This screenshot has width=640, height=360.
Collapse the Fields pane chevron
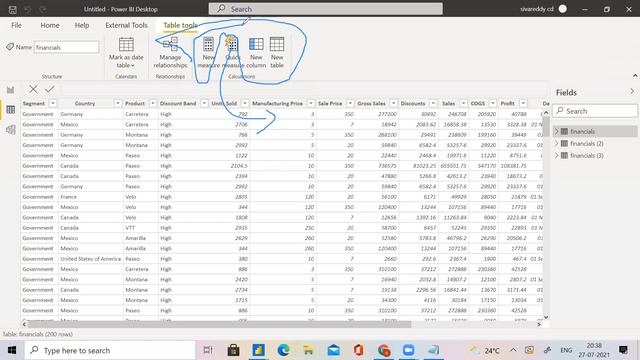pos(632,92)
